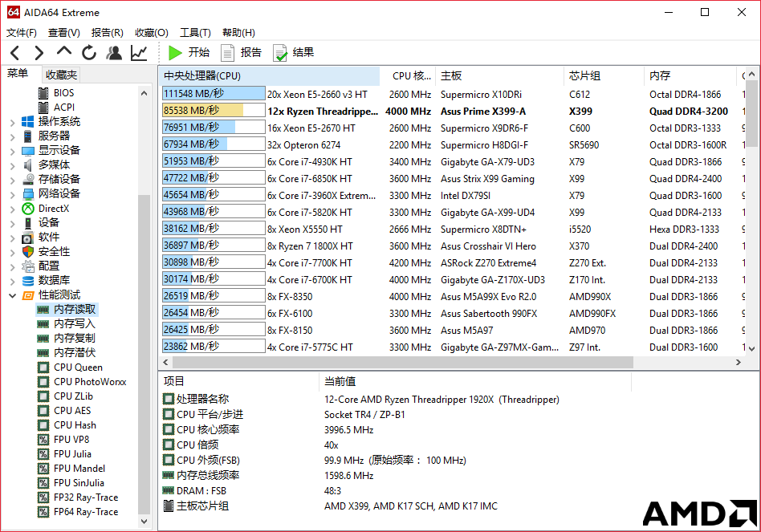
Task: Open the 帮助(H) menu
Action: (238, 32)
